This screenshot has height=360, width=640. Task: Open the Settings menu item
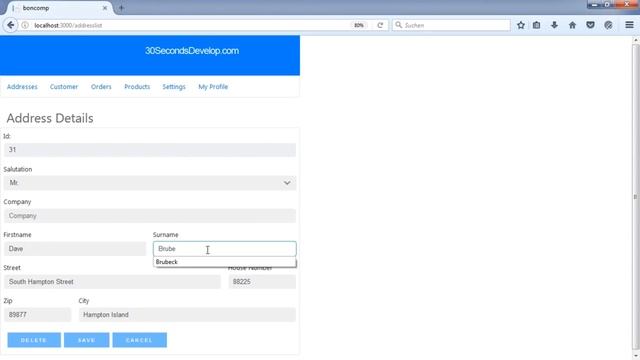(x=174, y=87)
